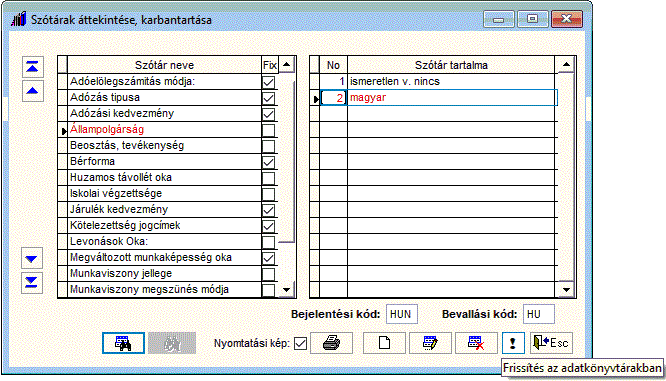Click the Bevallási kód field

click(x=539, y=314)
